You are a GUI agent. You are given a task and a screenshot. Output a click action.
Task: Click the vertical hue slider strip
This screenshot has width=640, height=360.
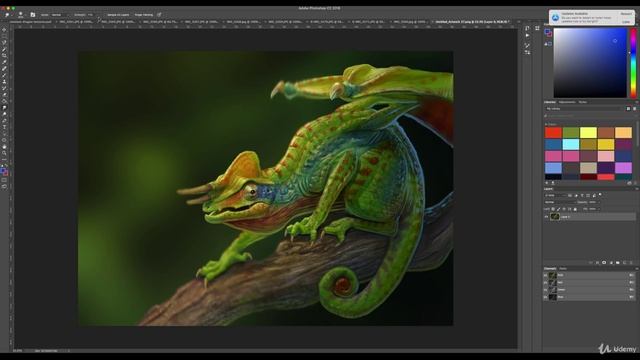tap(633, 63)
